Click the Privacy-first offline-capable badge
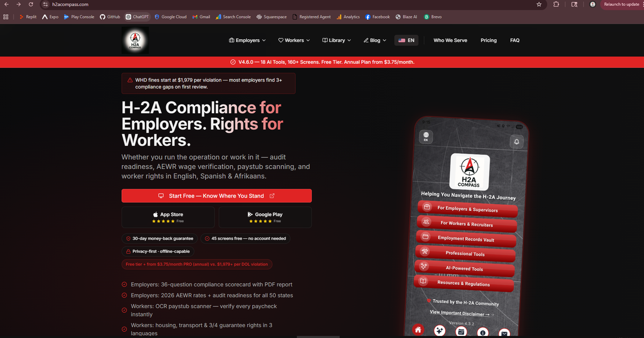The width and height of the screenshot is (644, 338). click(x=158, y=251)
